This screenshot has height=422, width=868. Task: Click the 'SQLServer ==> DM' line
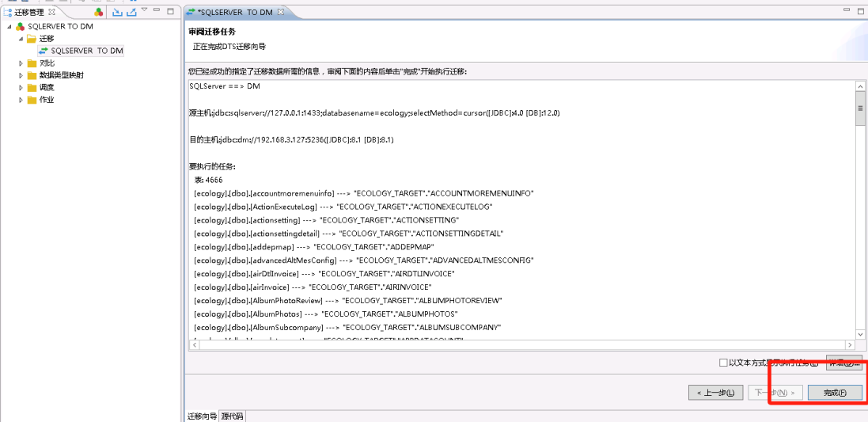pos(225,86)
